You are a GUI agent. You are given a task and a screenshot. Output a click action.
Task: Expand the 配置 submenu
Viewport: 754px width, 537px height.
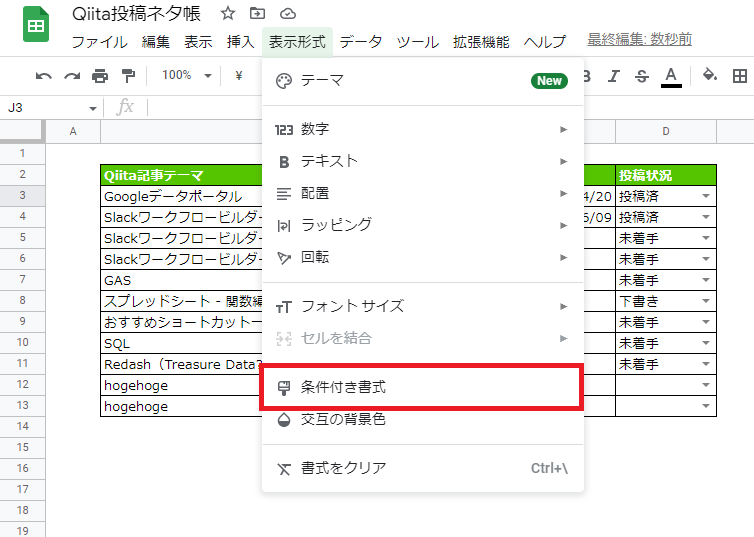pos(423,194)
